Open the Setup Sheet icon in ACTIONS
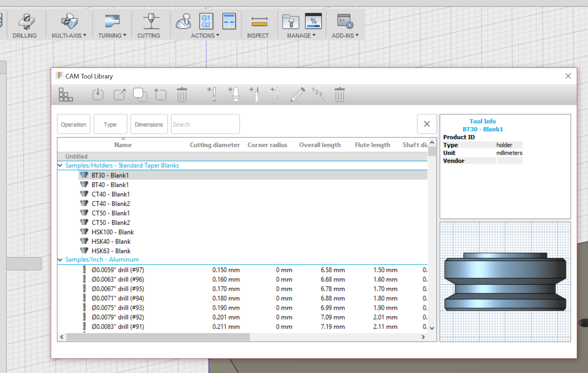 (x=229, y=21)
